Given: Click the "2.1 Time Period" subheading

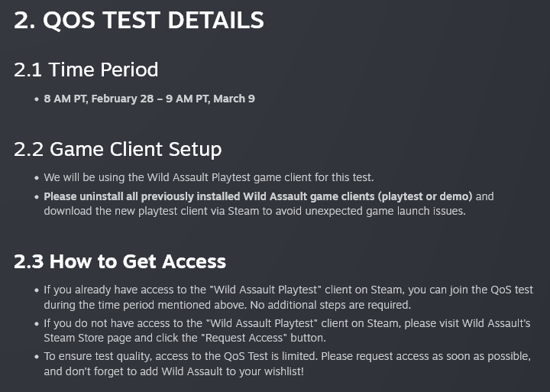Looking at the screenshot, I should [x=86, y=70].
